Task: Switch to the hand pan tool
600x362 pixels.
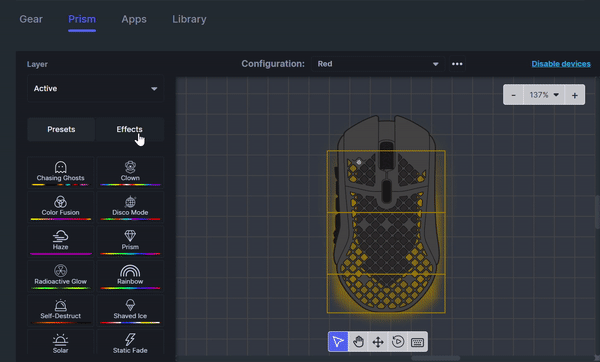Action: coord(358,341)
